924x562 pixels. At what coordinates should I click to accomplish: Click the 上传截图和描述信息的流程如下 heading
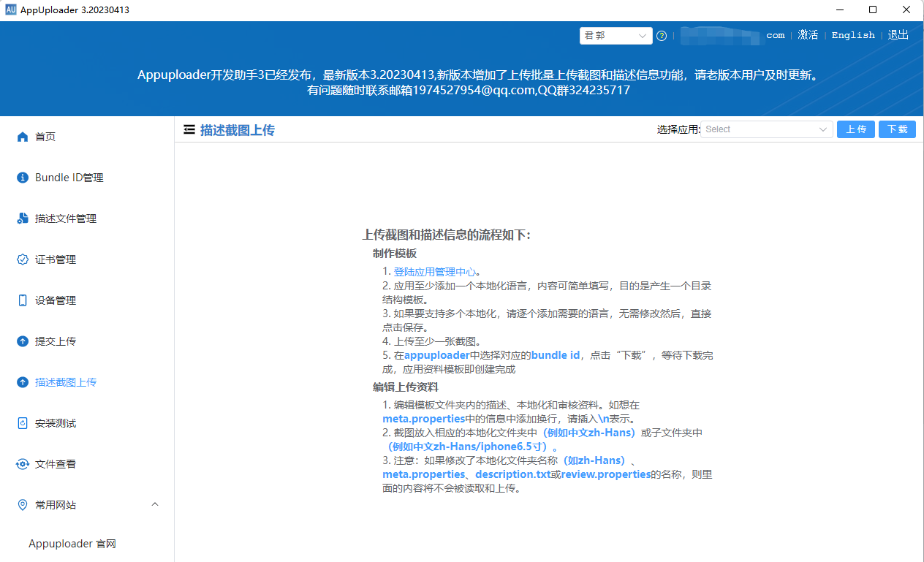(446, 235)
